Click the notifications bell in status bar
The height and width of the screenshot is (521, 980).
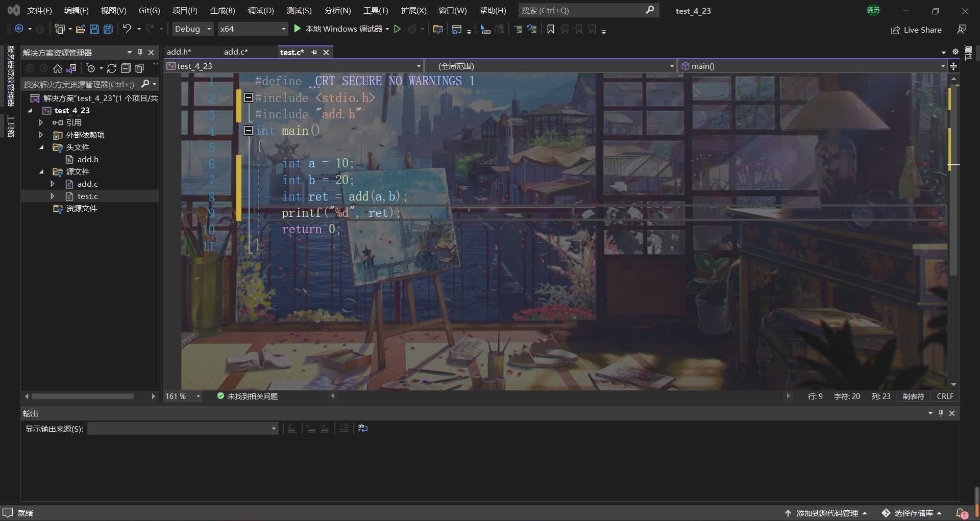pyautogui.click(x=962, y=513)
